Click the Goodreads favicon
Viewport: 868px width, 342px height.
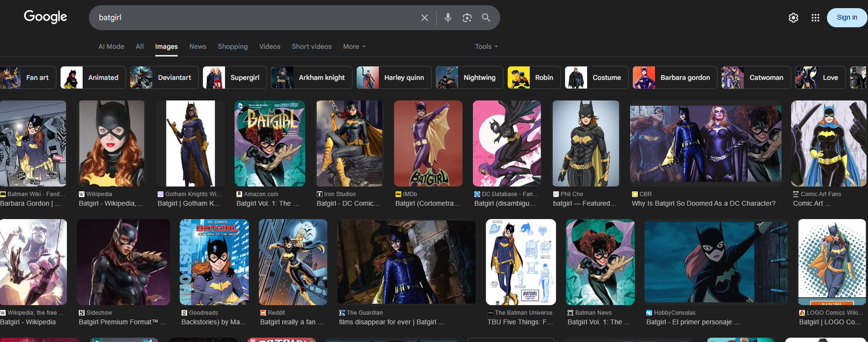click(184, 313)
